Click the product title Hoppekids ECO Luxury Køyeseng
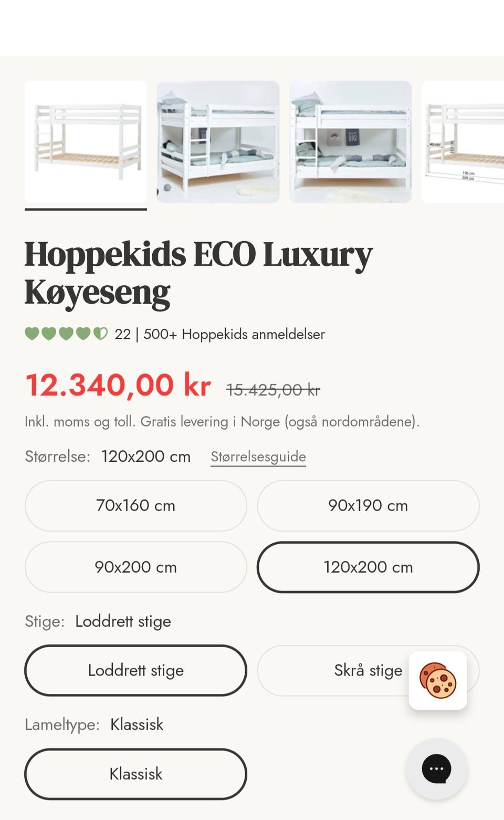The width and height of the screenshot is (504, 820). coord(198,273)
